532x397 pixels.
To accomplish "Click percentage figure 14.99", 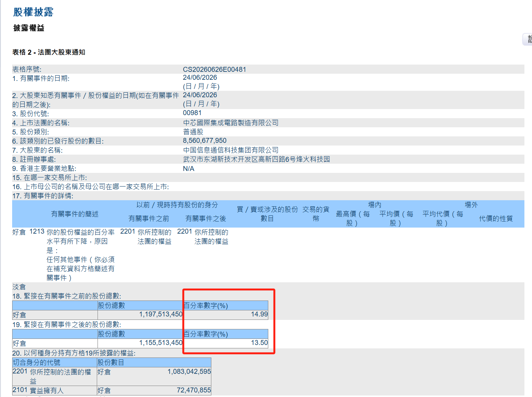I will click(x=260, y=314).
